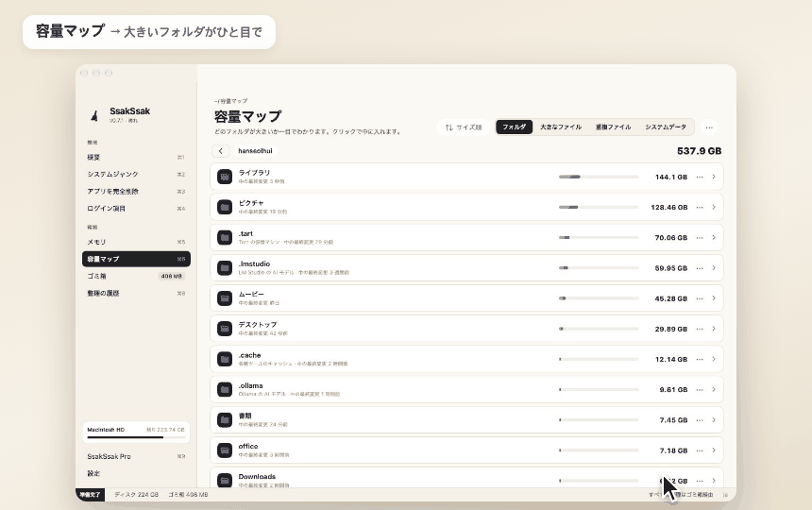This screenshot has width=812, height=510.
Task: Open アプリを完全削除 in the sidebar
Action: [x=136, y=192]
